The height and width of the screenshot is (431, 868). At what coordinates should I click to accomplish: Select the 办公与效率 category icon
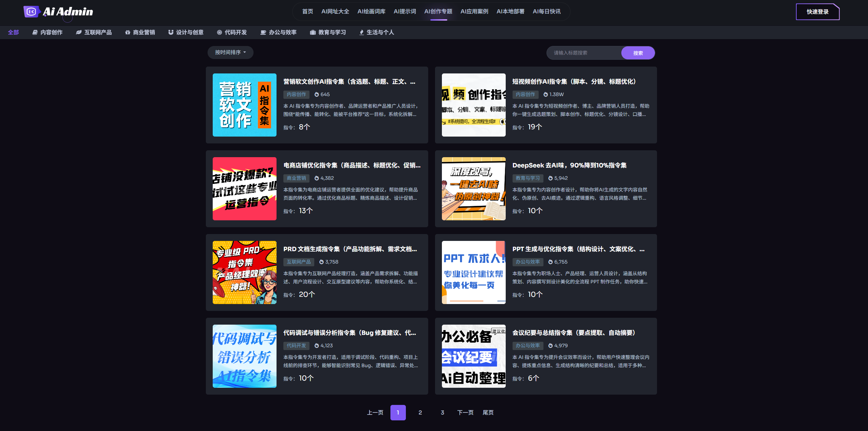point(263,32)
